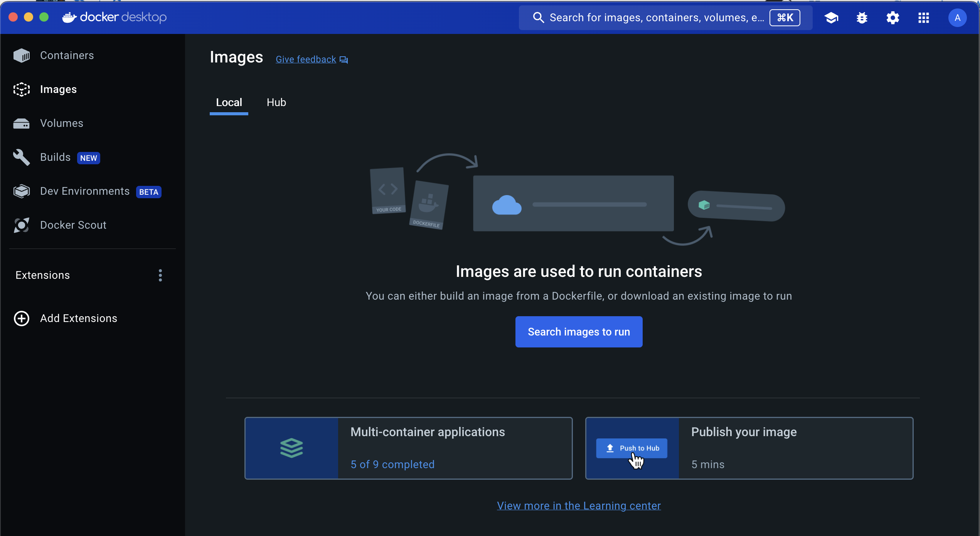The width and height of the screenshot is (980, 536).
Task: Click the Images page heading
Action: 236,57
